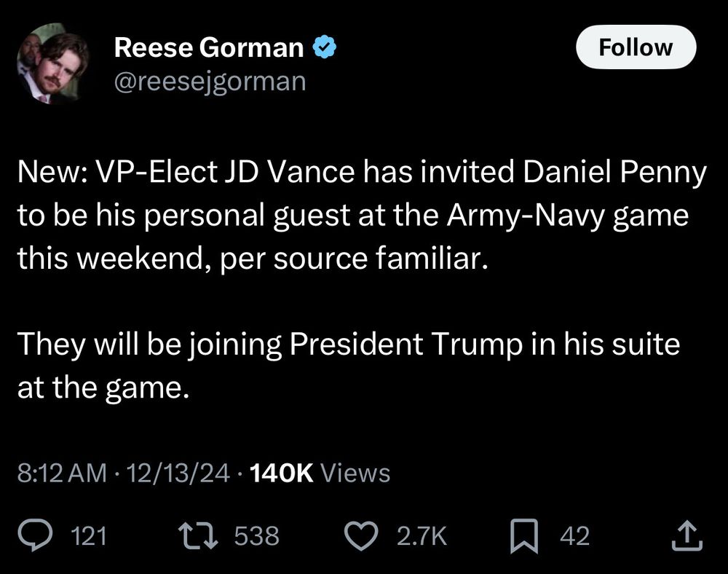This screenshot has width=728, height=574.
Task: Click the 121 replies count
Action: pyautogui.click(x=91, y=537)
